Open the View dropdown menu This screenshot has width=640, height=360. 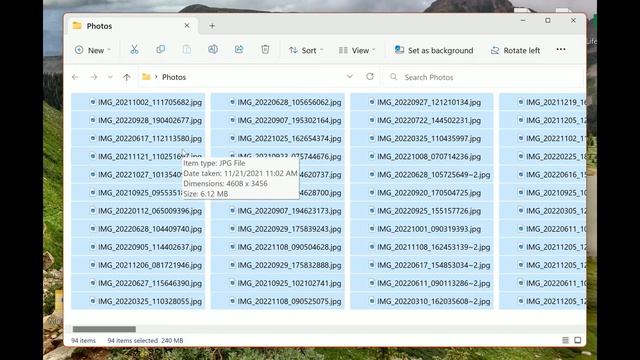[357, 50]
